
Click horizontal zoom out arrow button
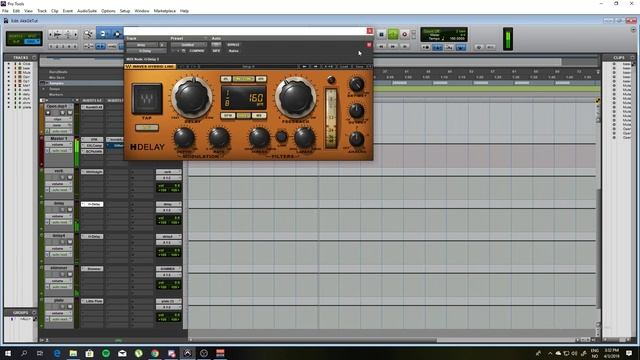click(51, 35)
